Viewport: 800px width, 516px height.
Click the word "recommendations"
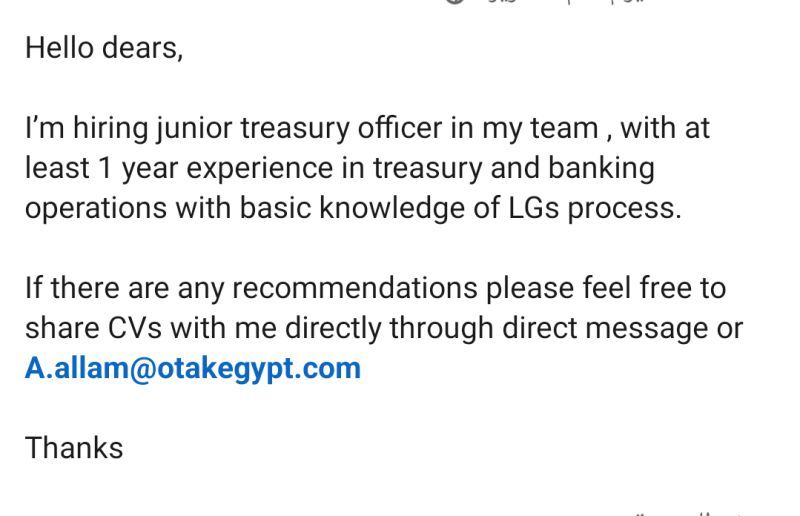pos(355,288)
